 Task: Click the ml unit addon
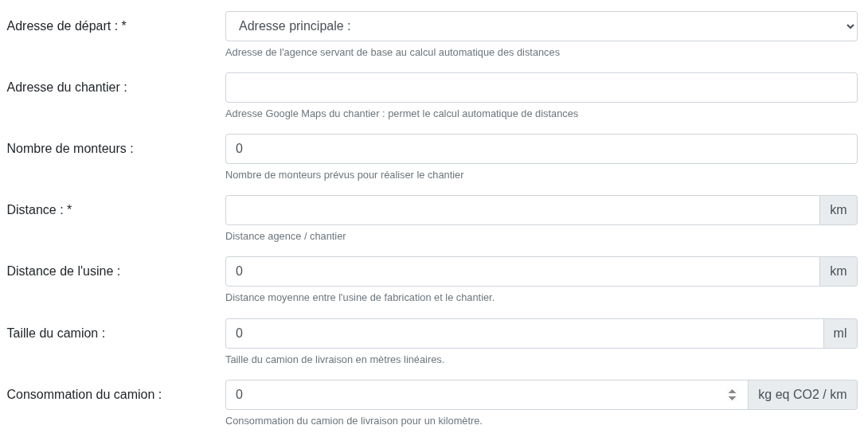[x=840, y=334]
